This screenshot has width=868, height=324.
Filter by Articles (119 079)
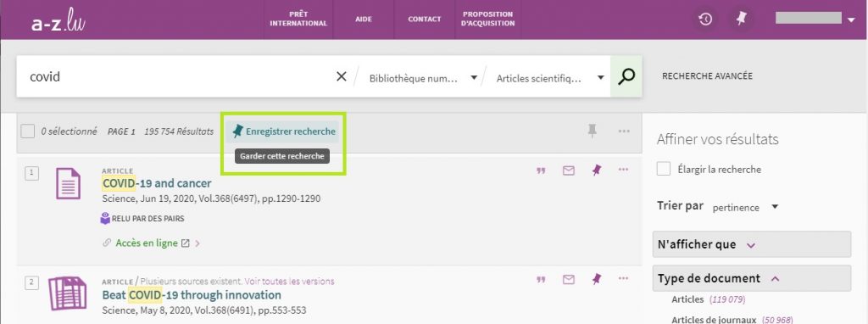pos(708,299)
